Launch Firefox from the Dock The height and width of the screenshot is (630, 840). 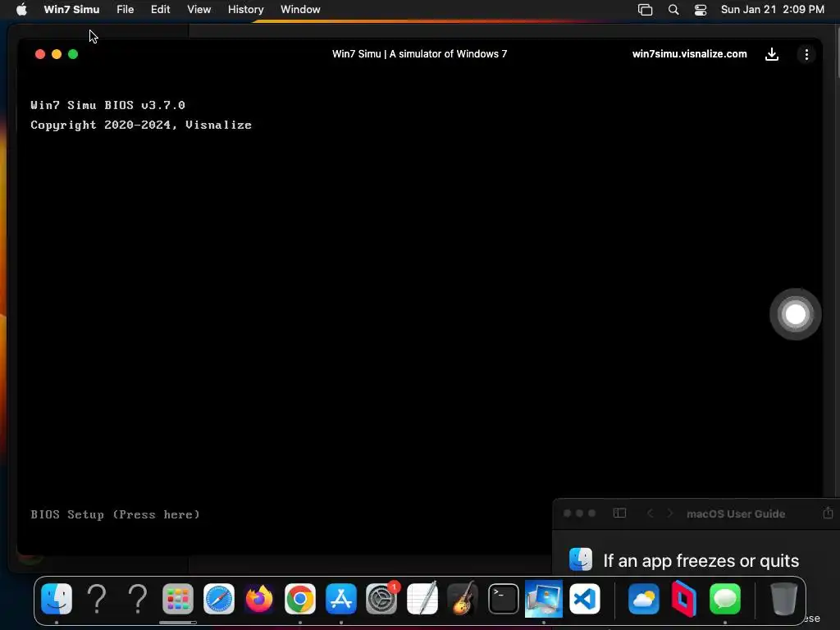coord(259,598)
